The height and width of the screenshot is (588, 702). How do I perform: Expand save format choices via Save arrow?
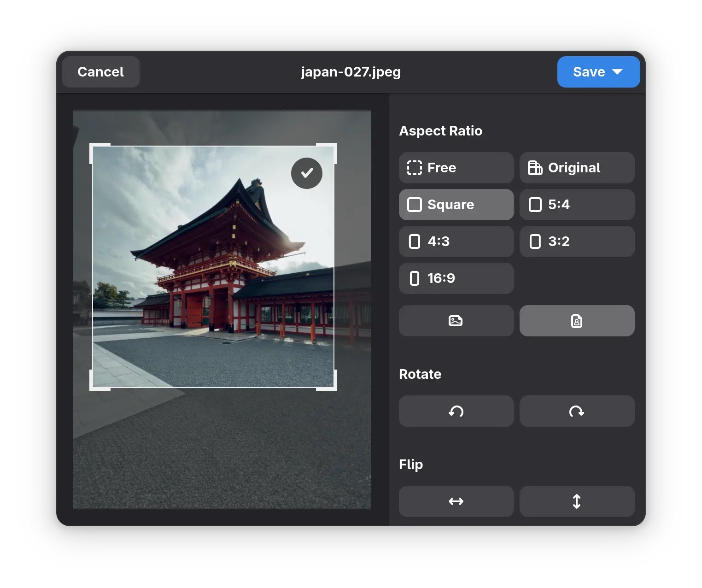[x=617, y=72]
